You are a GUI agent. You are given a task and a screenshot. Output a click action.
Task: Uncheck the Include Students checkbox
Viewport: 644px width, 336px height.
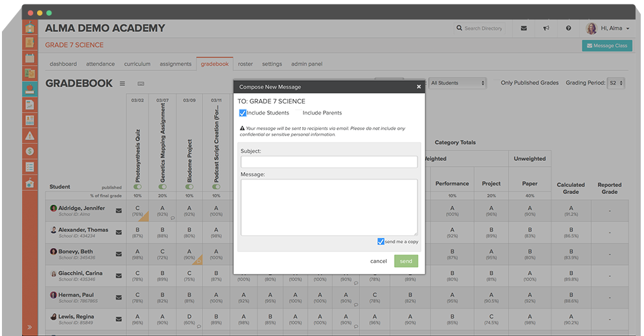pyautogui.click(x=243, y=113)
